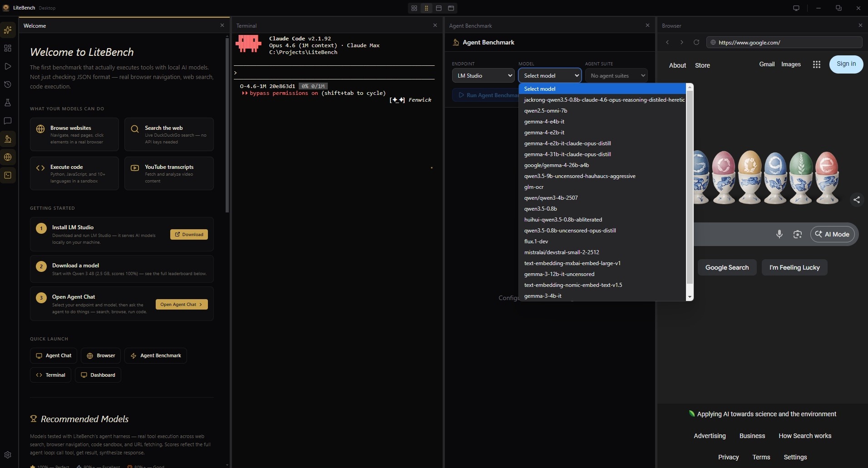Screen dimensions: 868x468
Task: Open the flask lab icon in the sidebar
Action: tap(8, 103)
